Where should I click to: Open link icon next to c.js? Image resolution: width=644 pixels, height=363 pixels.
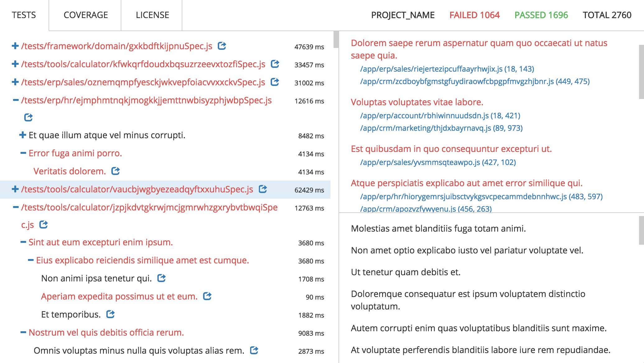pyautogui.click(x=44, y=224)
